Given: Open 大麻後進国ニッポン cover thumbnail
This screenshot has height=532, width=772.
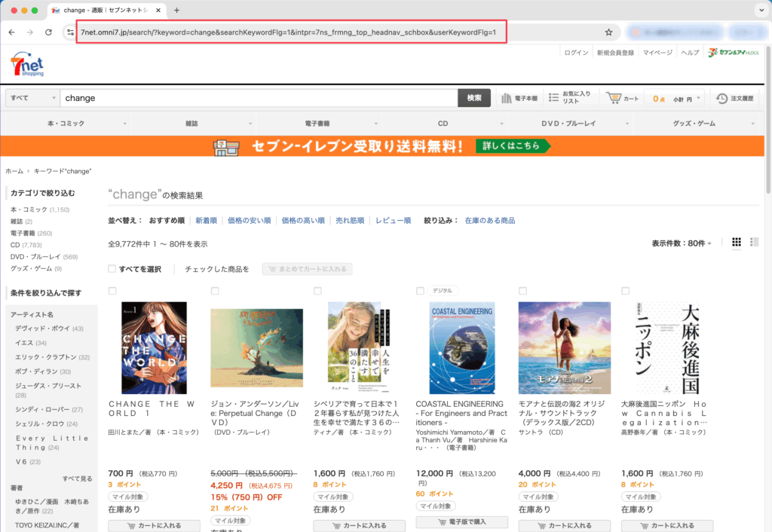Looking at the screenshot, I should 667,348.
